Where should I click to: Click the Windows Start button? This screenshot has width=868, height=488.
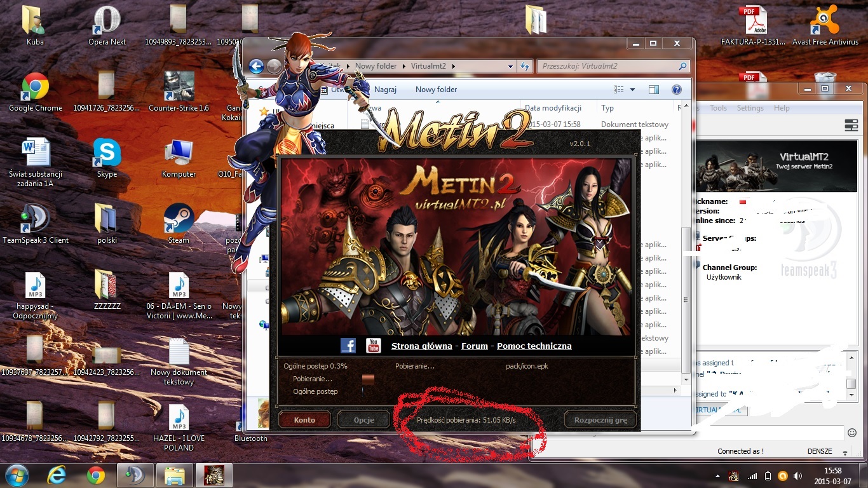[17, 475]
